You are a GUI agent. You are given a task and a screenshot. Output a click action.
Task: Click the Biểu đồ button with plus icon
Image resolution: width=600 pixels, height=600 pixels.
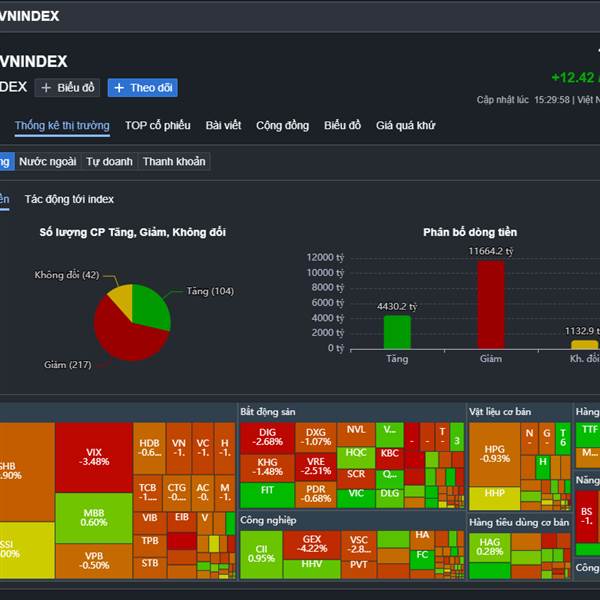point(67,88)
